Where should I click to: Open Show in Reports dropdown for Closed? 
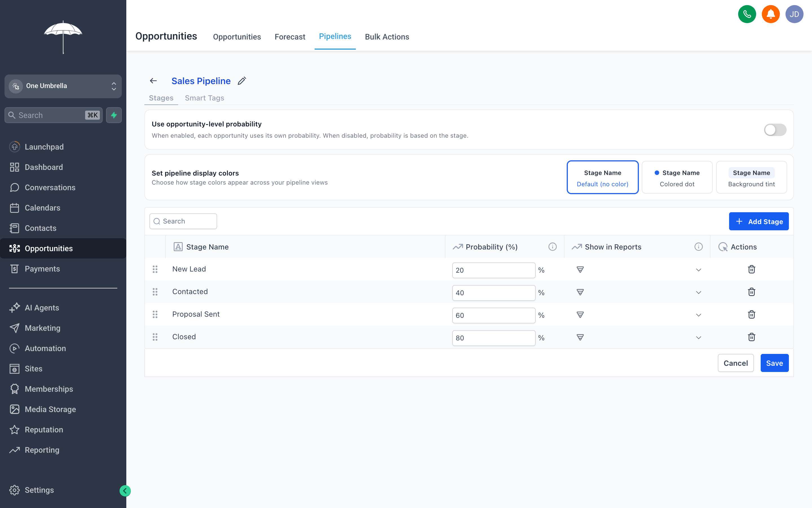pyautogui.click(x=699, y=337)
